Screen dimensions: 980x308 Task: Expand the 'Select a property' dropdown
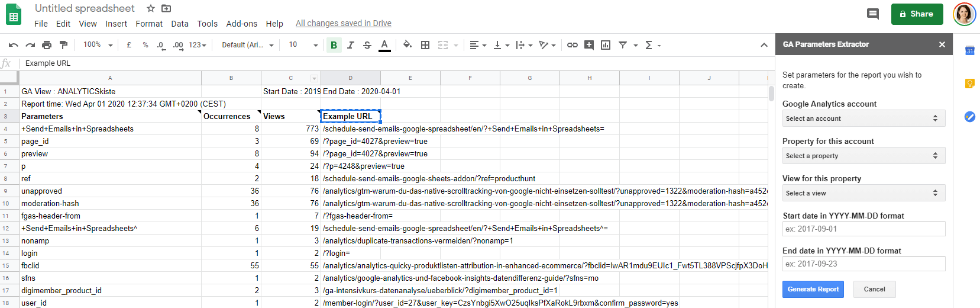tap(863, 156)
